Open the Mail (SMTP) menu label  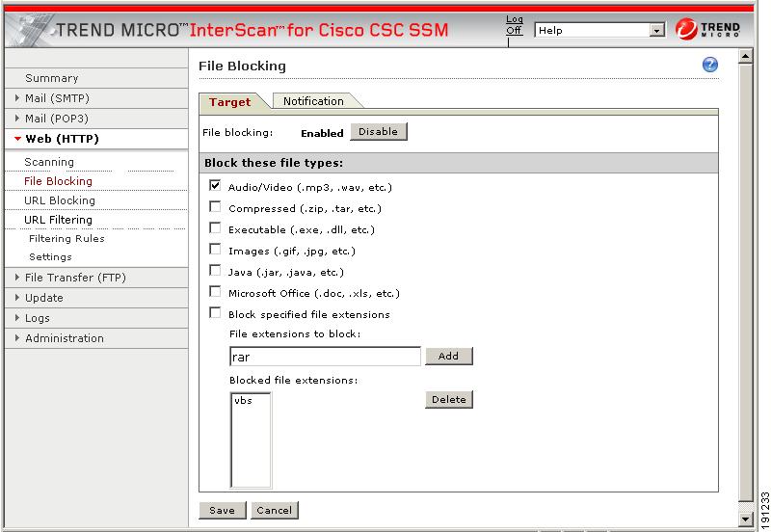click(x=57, y=98)
